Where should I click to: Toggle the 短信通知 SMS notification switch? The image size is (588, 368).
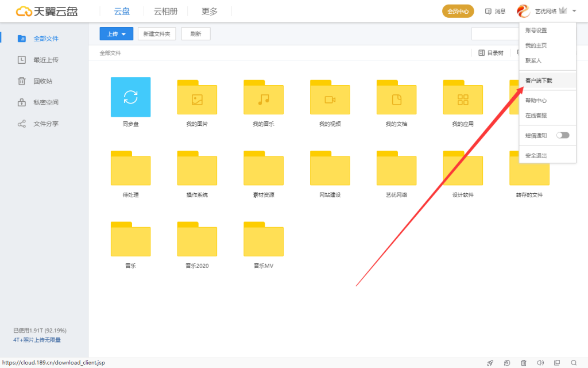coord(563,136)
